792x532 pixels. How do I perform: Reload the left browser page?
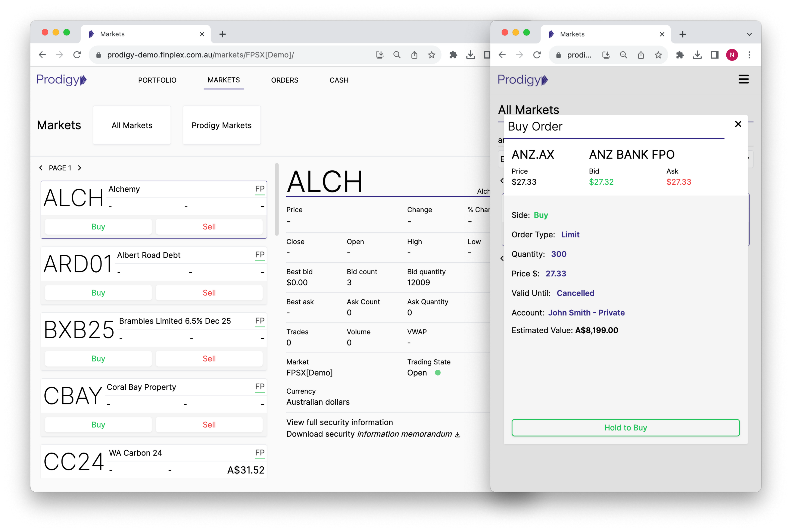point(77,55)
